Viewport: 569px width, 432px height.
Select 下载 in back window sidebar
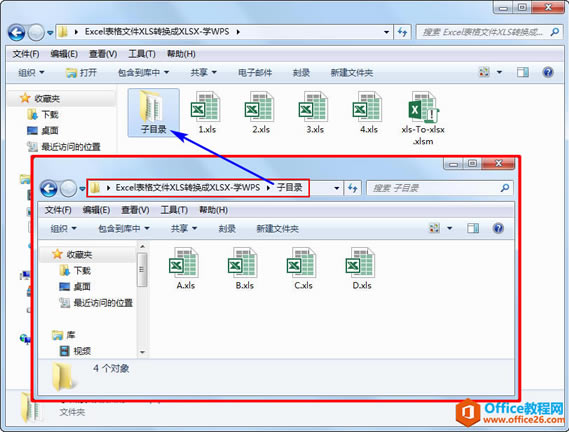tap(43, 114)
